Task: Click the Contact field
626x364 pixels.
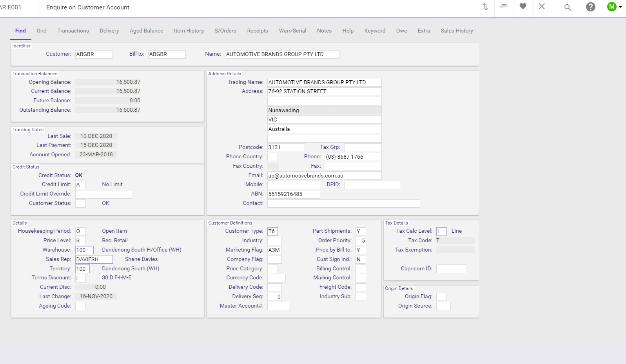Action: pyautogui.click(x=344, y=203)
